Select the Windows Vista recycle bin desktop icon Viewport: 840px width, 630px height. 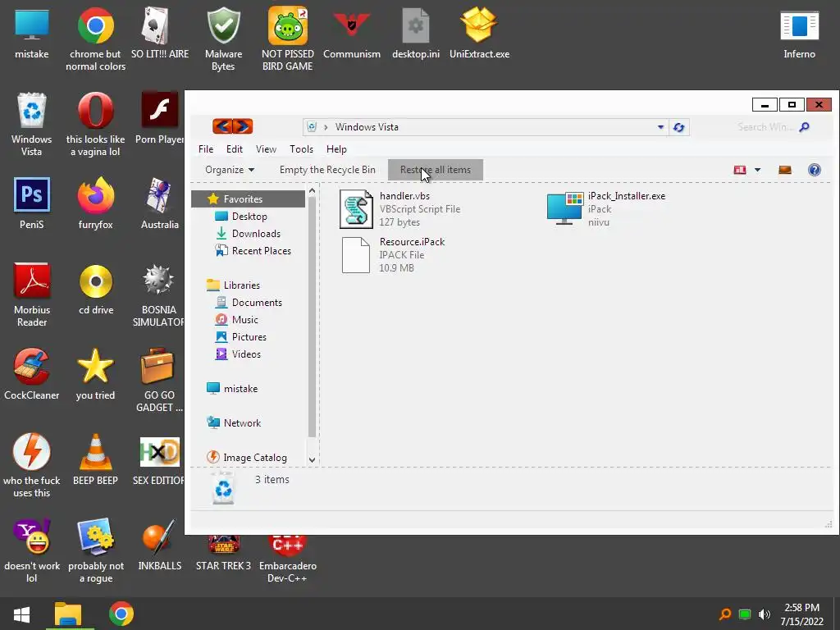(32, 125)
